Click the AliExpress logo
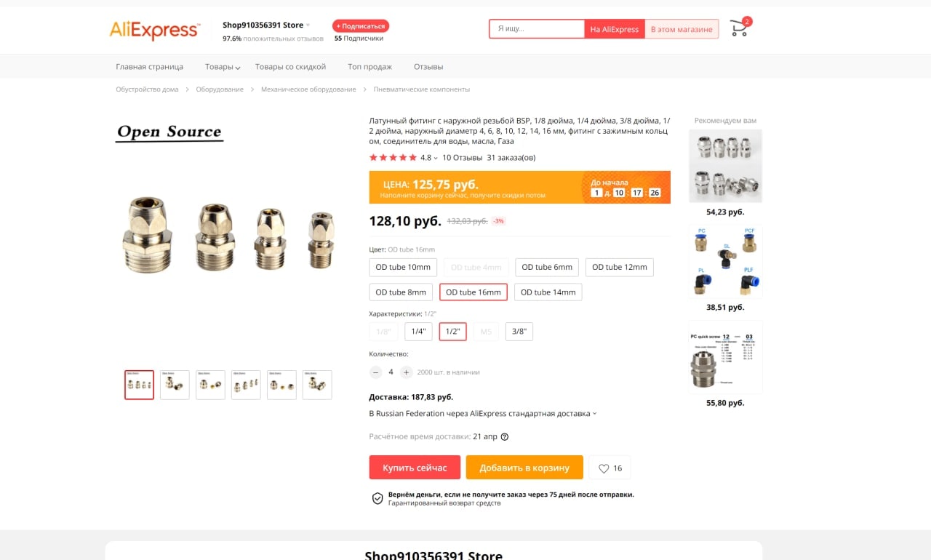931x560 pixels. click(x=154, y=29)
